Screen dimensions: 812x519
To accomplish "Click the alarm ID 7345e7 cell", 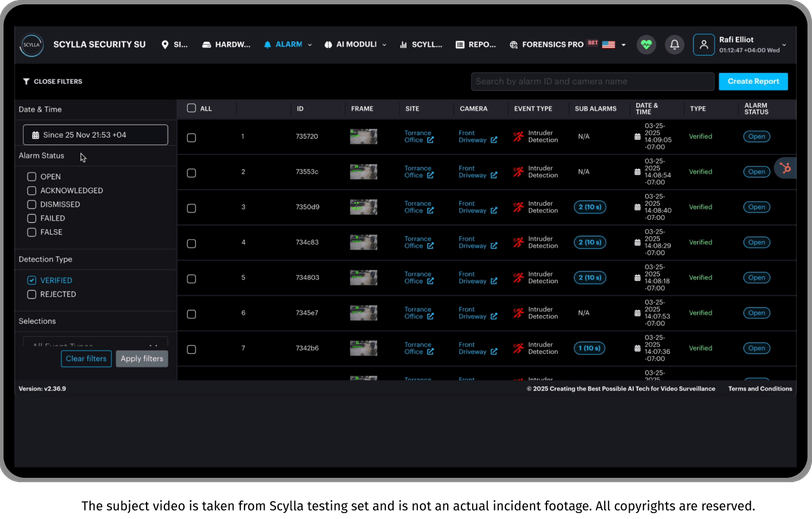I will tap(307, 313).
